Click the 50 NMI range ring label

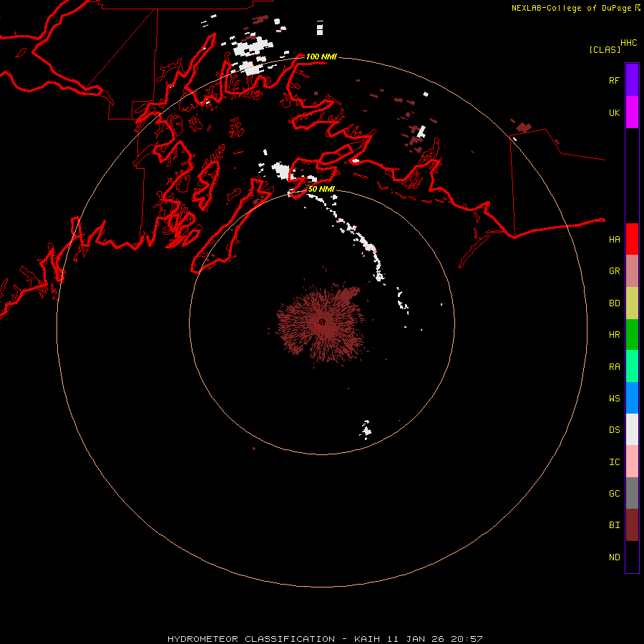click(x=321, y=189)
